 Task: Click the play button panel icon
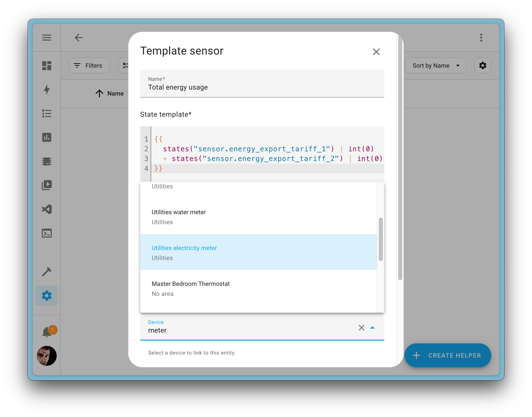[47, 185]
